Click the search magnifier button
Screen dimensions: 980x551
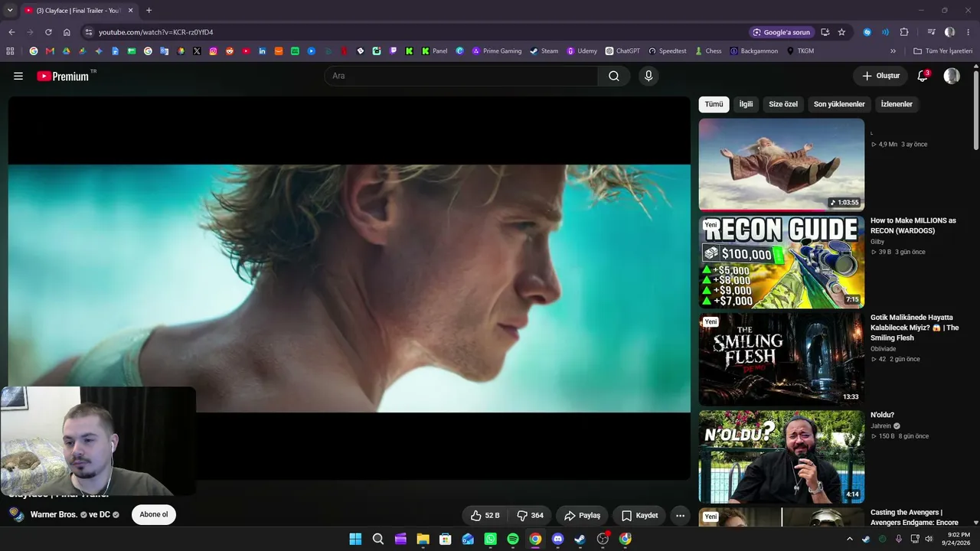pos(614,76)
